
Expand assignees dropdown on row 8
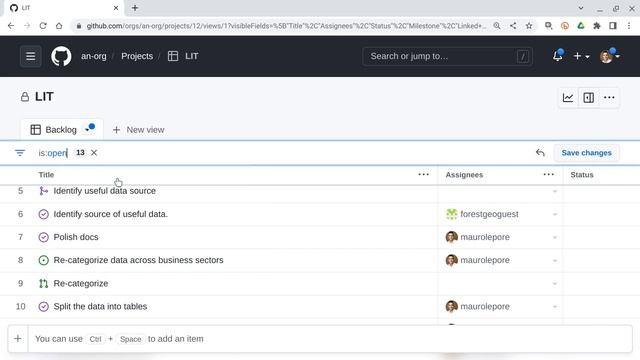click(x=555, y=260)
